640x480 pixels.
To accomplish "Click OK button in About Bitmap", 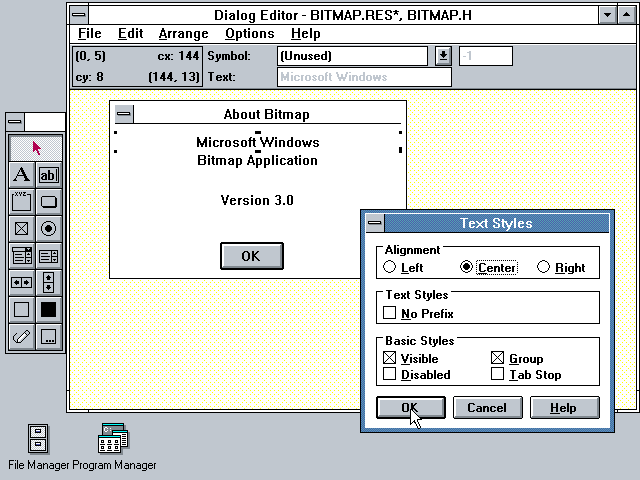I will (x=251, y=256).
